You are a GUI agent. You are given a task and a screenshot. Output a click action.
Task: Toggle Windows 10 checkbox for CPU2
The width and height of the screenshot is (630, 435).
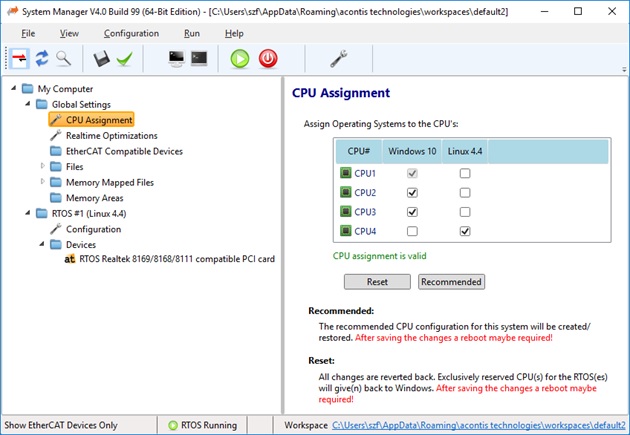click(x=412, y=192)
